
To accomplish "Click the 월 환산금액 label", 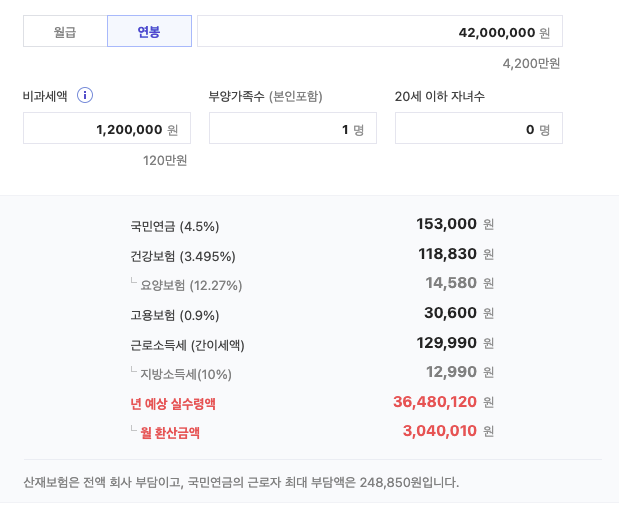I will click(x=170, y=433).
